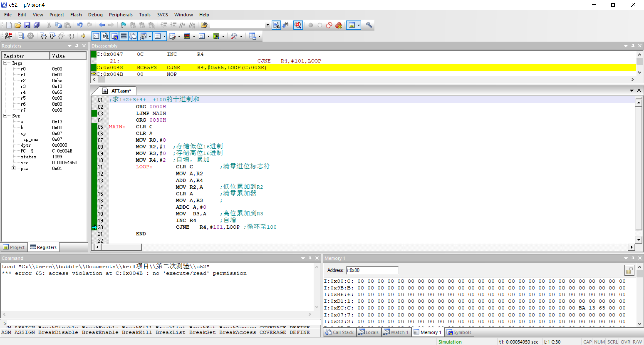Viewport: 644px width, 345px height.
Task: Switch to the Project tab
Action: 14,247
